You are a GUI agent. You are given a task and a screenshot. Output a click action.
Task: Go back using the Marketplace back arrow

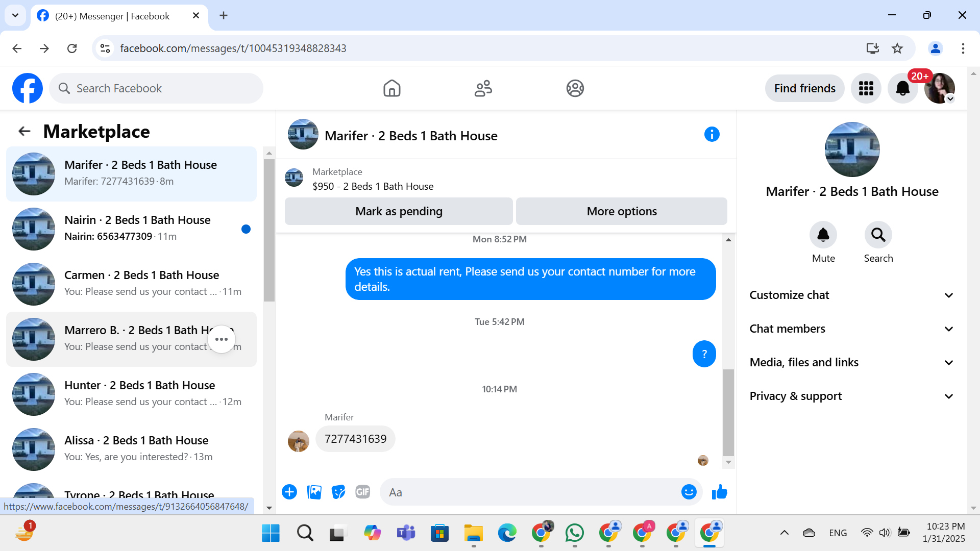[24, 131]
